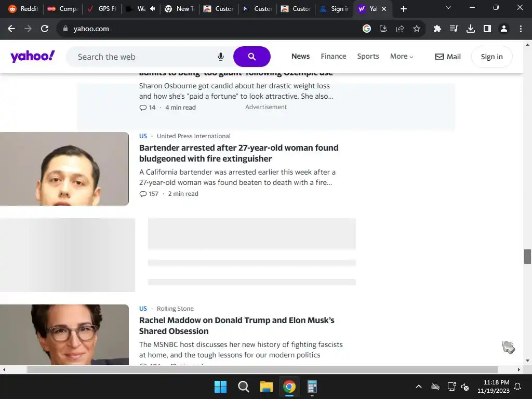Open the Calculator taskbar icon

(x=312, y=387)
